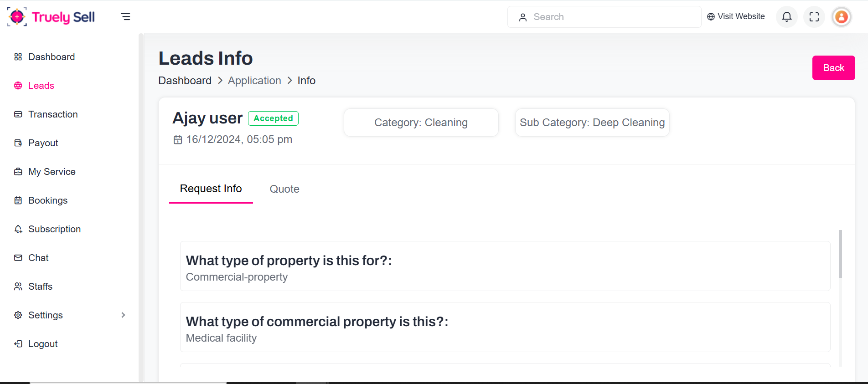Click the Transaction sidebar icon

pos(18,114)
